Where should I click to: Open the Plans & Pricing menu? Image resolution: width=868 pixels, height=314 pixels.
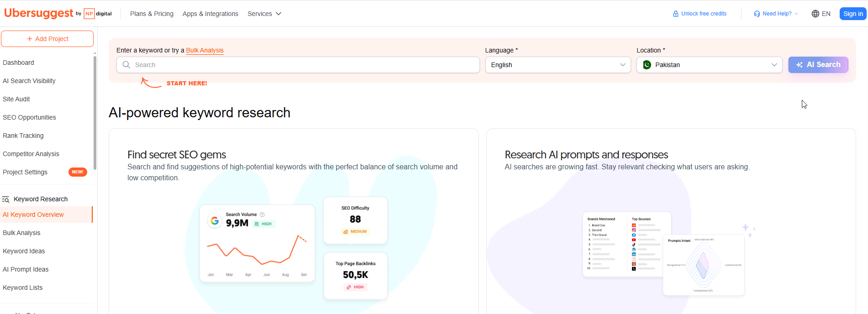(x=152, y=14)
